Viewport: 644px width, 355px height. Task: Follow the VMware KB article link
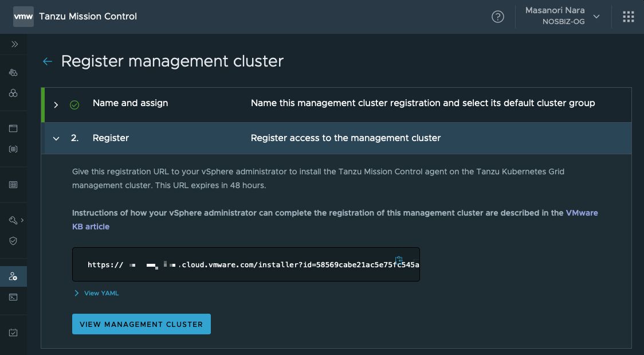pos(335,220)
